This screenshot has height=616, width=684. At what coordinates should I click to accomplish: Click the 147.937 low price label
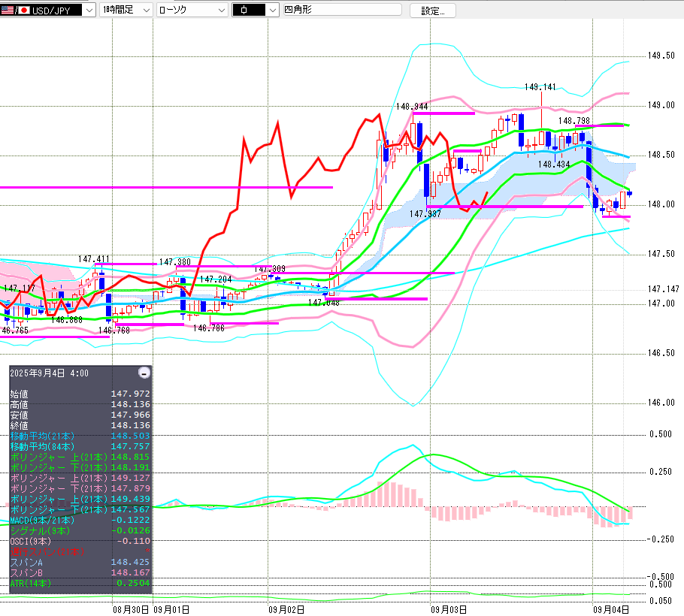[x=425, y=213]
